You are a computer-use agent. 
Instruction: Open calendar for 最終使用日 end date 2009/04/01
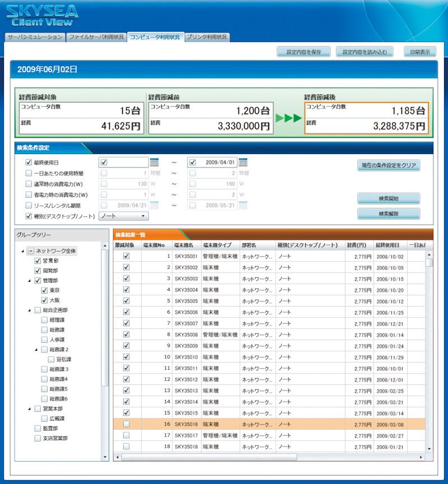tap(243, 162)
